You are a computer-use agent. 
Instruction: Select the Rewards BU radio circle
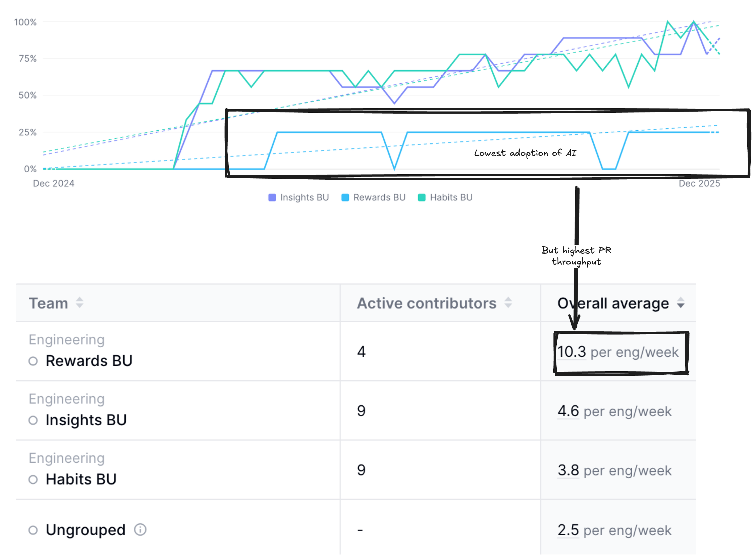(x=33, y=361)
